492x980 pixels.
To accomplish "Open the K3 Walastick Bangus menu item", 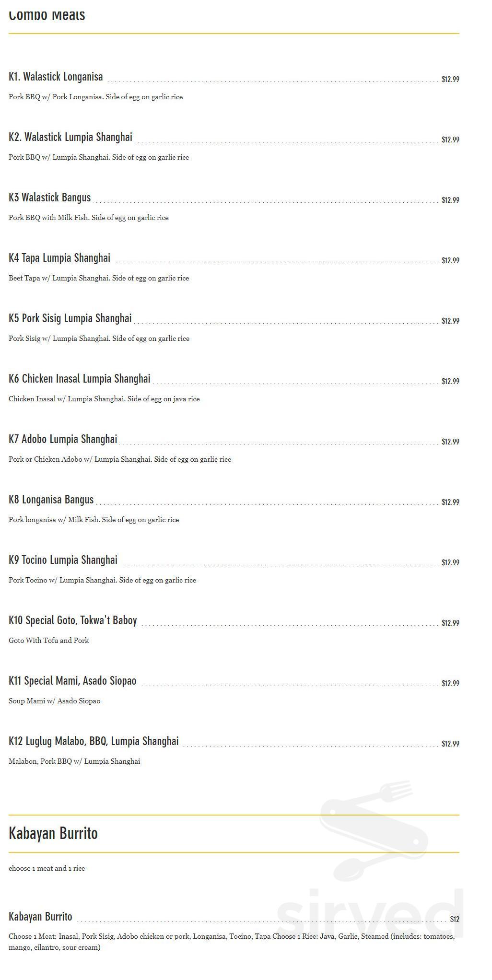I will coord(49,198).
